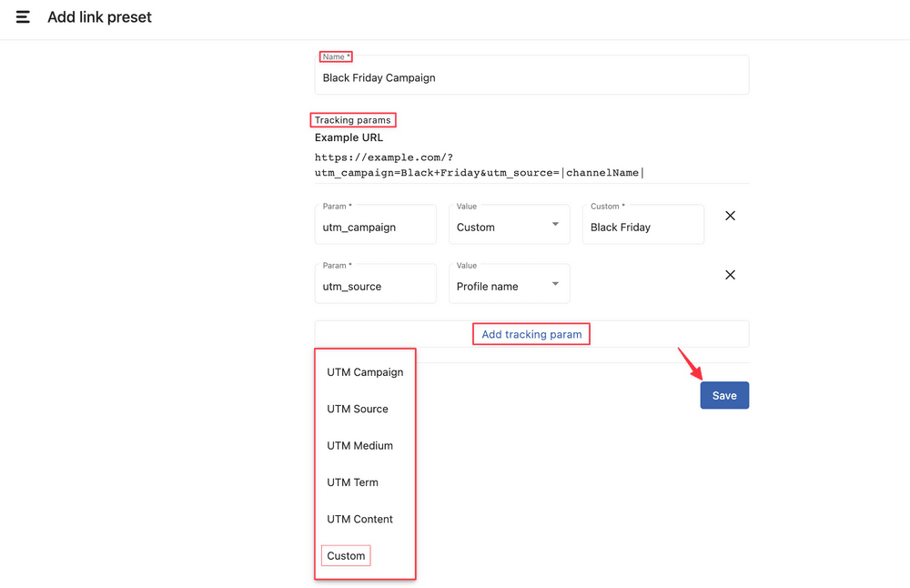Screen dimensions: 910x588
Task: Expand the Value dropdown showing Custom
Action: 509,226
